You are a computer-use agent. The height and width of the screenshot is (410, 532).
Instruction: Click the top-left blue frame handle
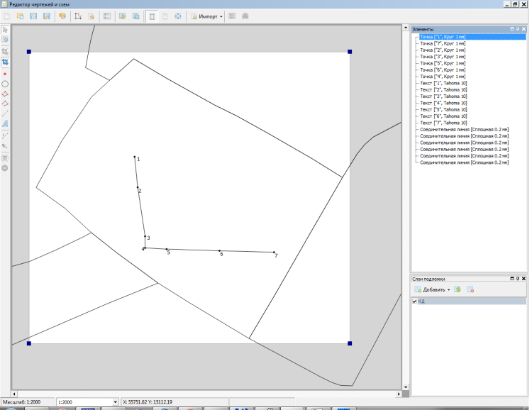[29, 52]
